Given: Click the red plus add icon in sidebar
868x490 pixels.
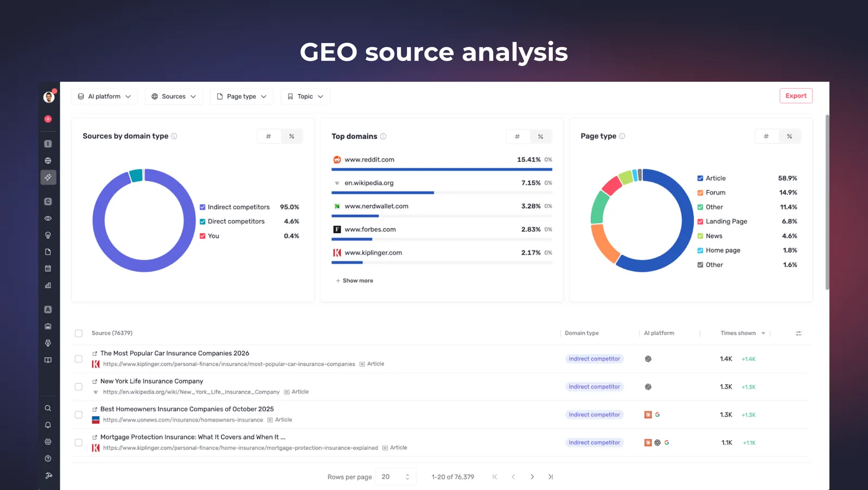Looking at the screenshot, I should point(48,119).
